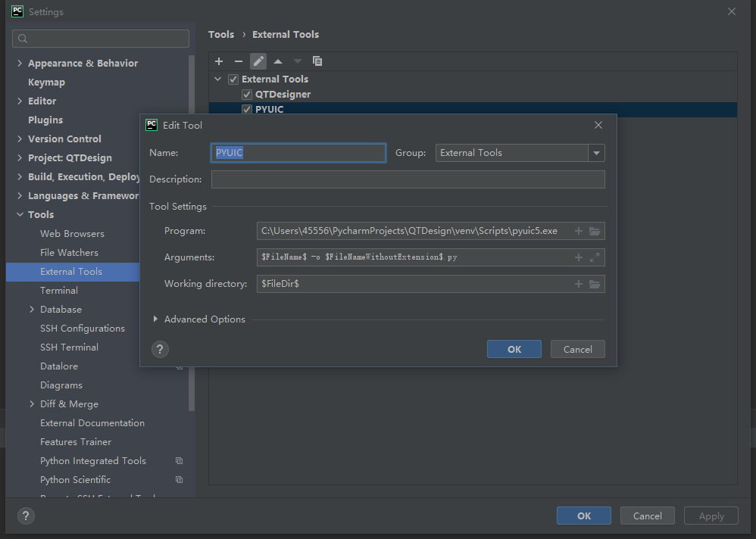
Task: Uncheck the QTDesigner tool checkbox
Action: (246, 94)
